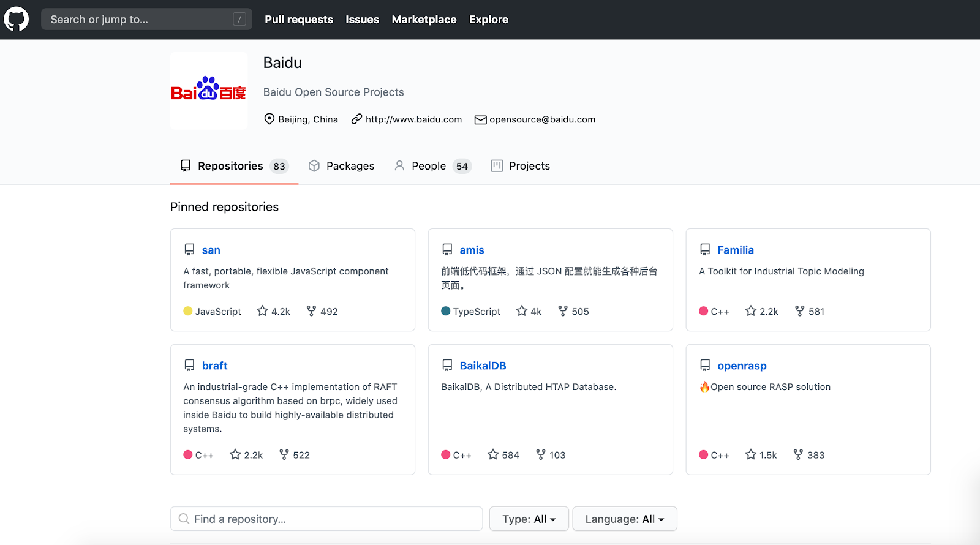Click the star icon on the openrasp card
The image size is (980, 545).
(x=751, y=454)
